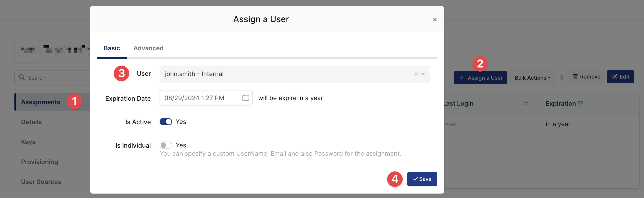Close the Assign a User dialog

(435, 20)
